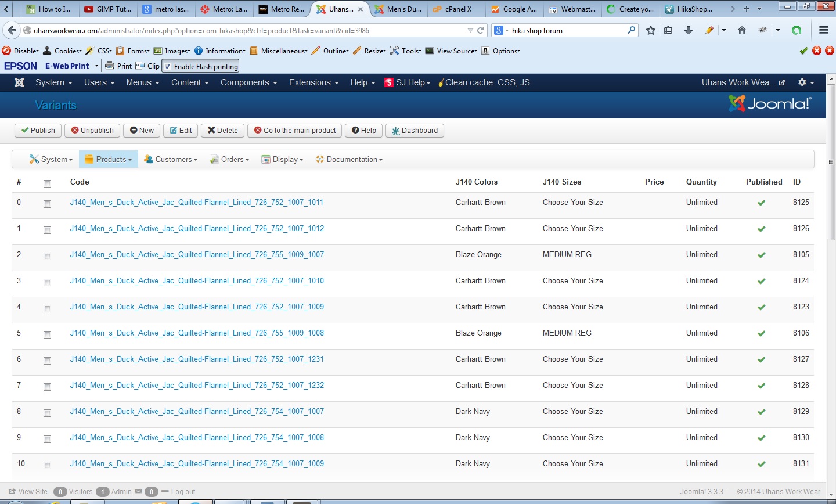Check the box for row 10 Dark Navy 1009
The image size is (836, 504).
pos(48,465)
